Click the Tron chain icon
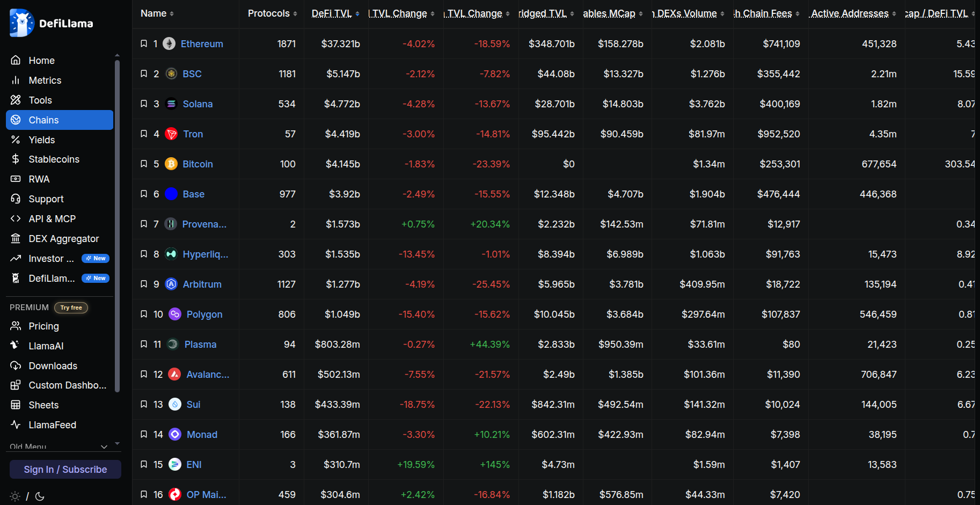The width and height of the screenshot is (980, 505). 171,134
